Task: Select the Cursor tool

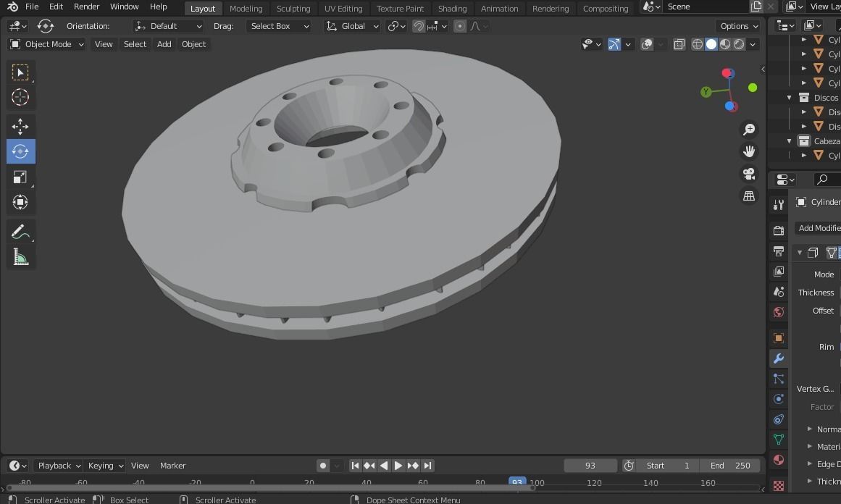Action: pyautogui.click(x=20, y=97)
